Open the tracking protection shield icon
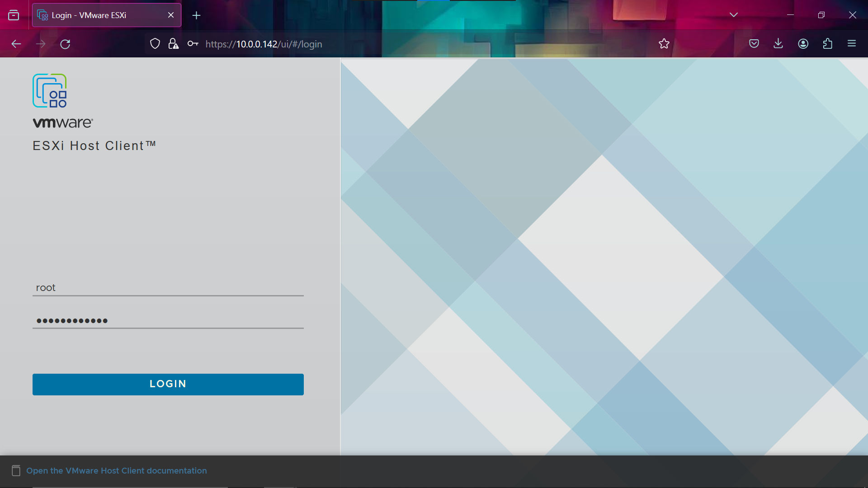This screenshot has width=868, height=488. [155, 44]
